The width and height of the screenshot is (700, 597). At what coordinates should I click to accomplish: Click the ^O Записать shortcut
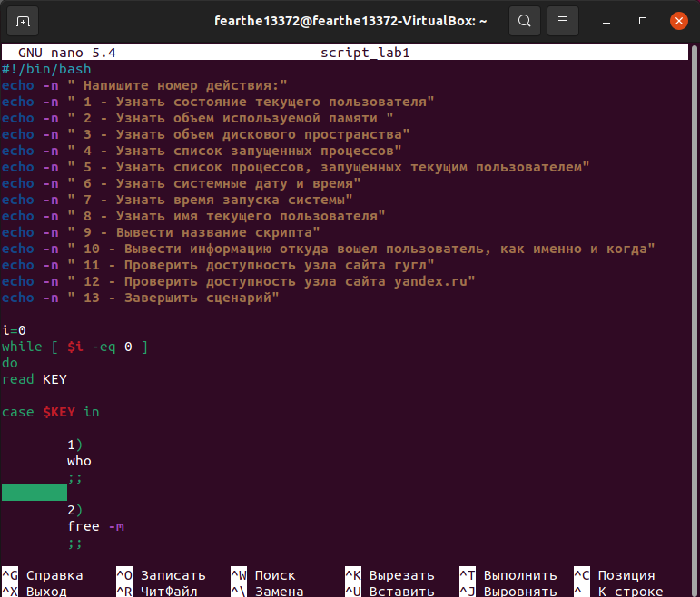click(x=162, y=575)
